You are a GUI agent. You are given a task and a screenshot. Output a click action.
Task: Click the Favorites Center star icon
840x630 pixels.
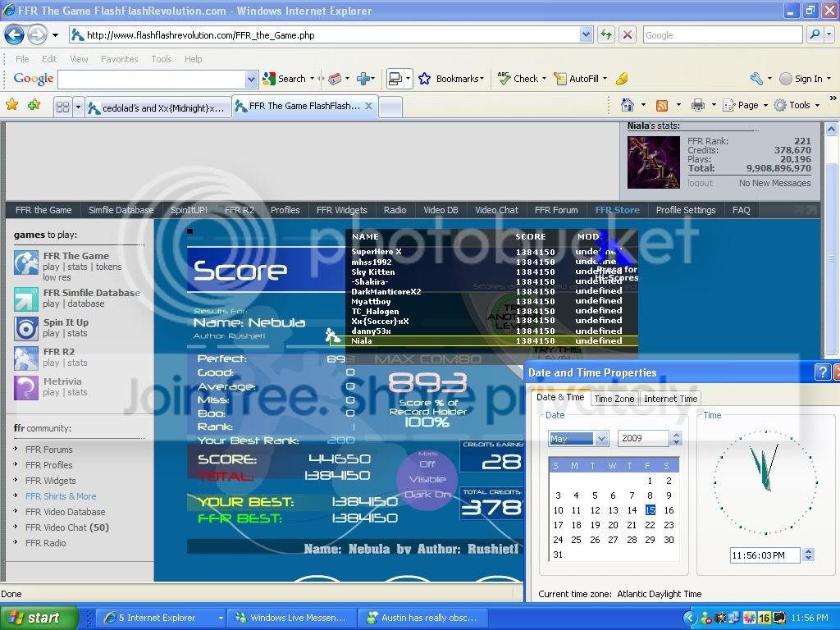[x=11, y=105]
